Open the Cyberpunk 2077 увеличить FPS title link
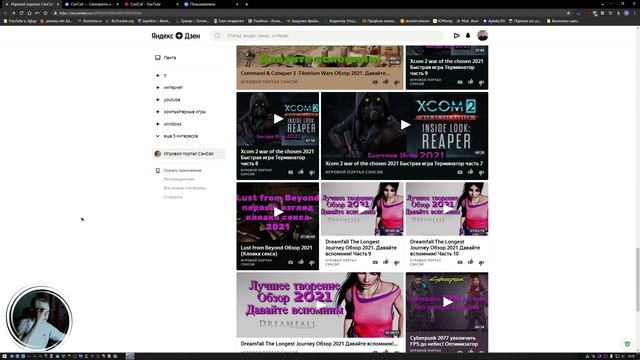This screenshot has width=640, height=360. coord(443,341)
